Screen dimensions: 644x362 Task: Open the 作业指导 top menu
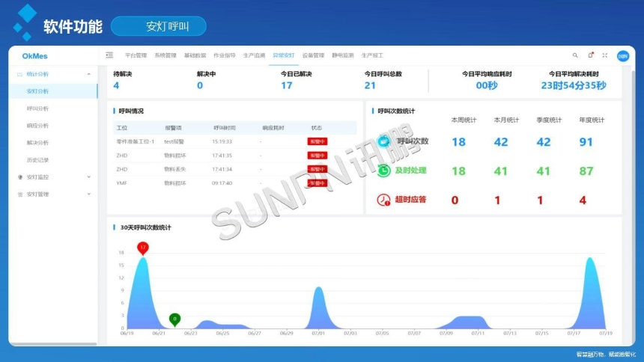click(x=224, y=55)
